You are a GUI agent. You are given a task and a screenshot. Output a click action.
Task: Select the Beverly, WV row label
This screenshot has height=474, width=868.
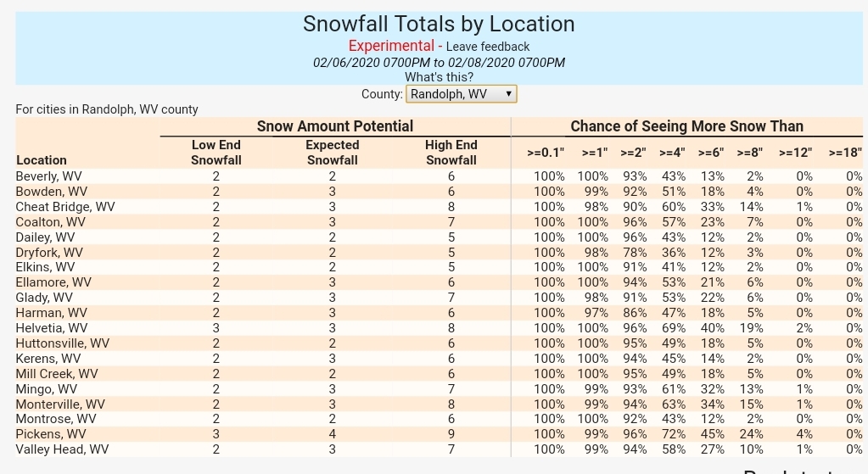(x=48, y=176)
